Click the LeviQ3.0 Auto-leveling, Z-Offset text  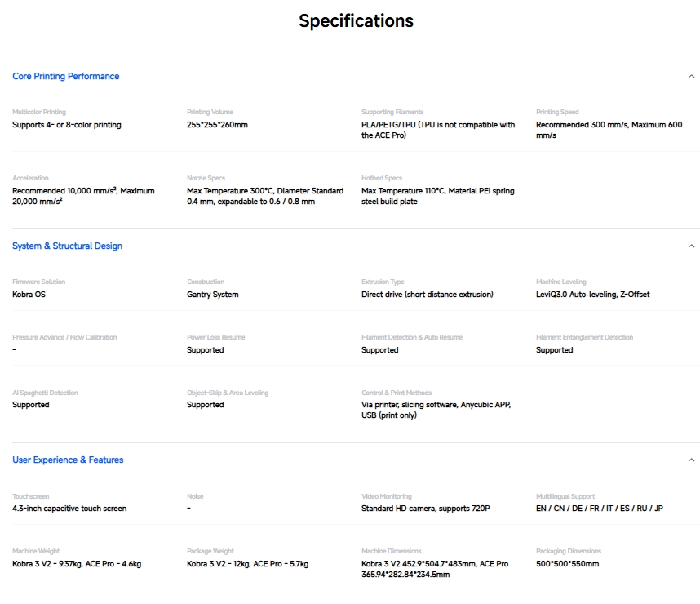tap(592, 295)
